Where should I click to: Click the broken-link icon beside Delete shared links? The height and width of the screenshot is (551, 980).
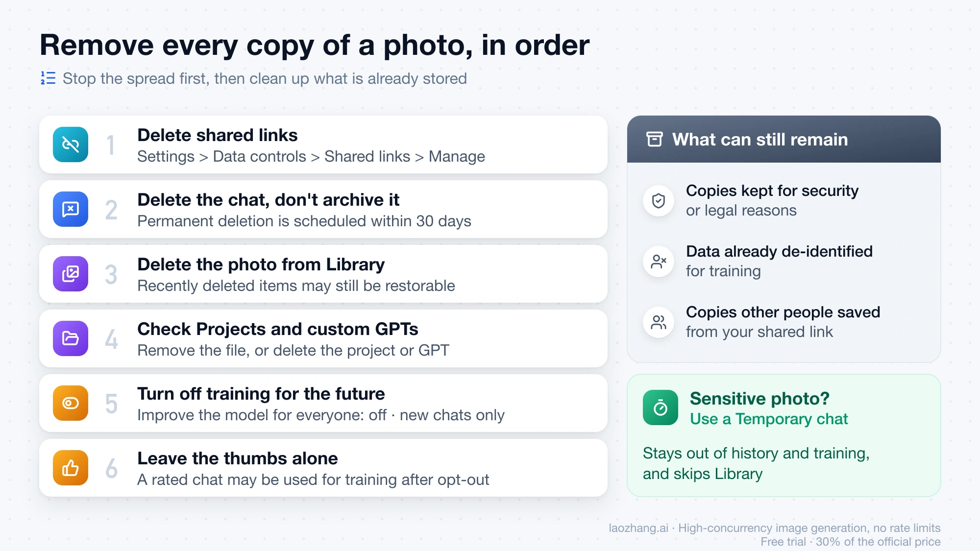(x=71, y=144)
